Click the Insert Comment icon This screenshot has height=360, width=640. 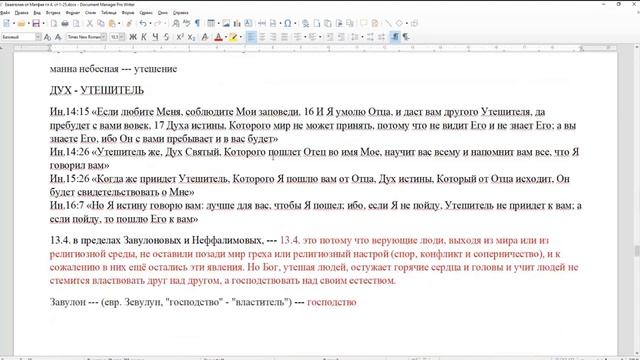(x=363, y=23)
